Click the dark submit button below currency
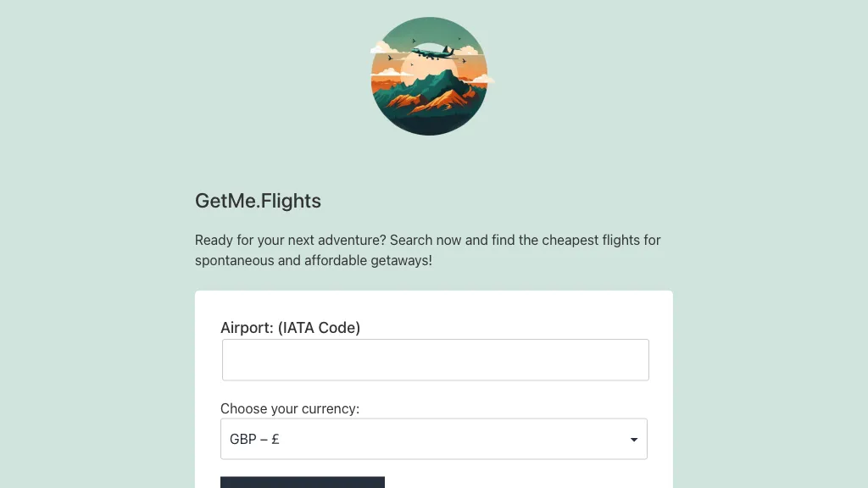Screen dimensions: 868x488 pyautogui.click(x=303, y=482)
